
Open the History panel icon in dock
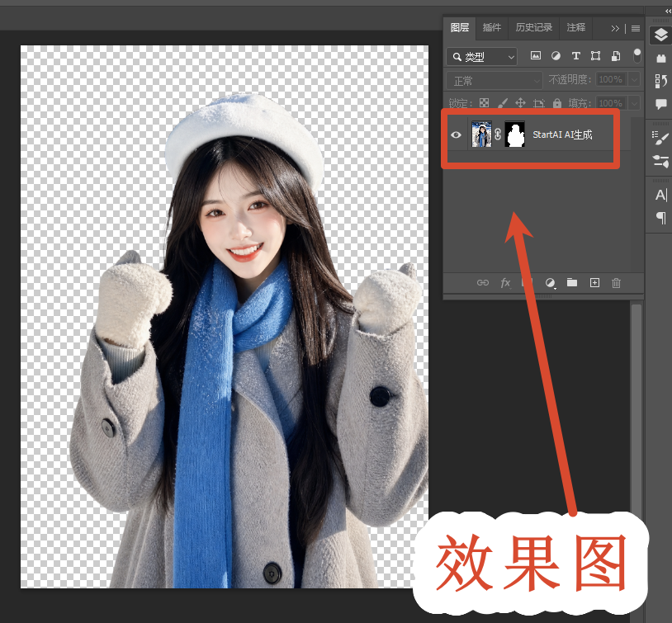(x=660, y=81)
